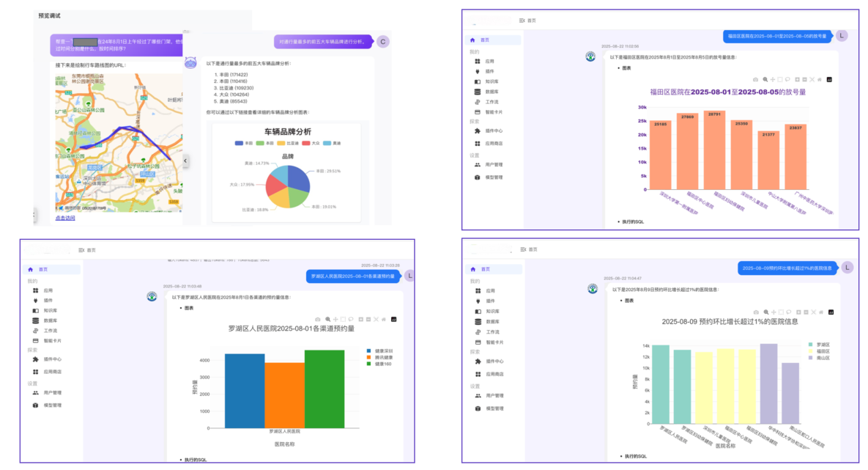
Task: Click the Plotly logo above the 2025-08-09 chart
Action: (x=831, y=312)
